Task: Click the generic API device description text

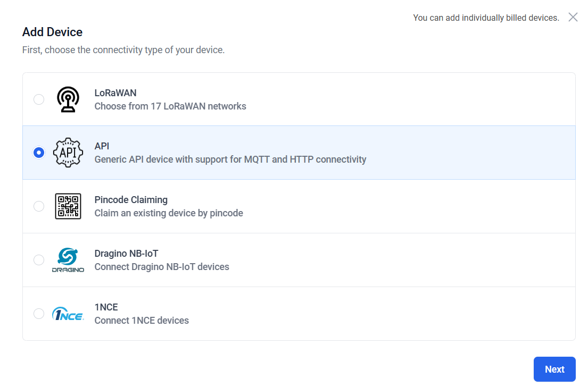Action: [230, 159]
